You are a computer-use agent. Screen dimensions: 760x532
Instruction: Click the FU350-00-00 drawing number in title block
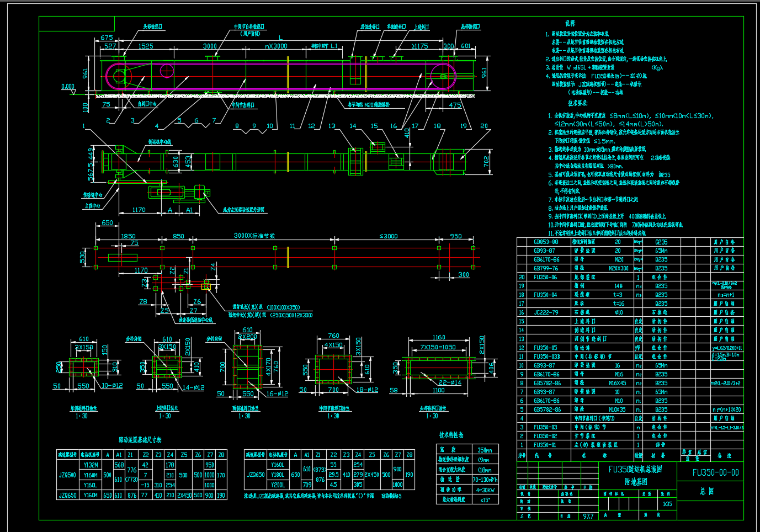(x=715, y=472)
